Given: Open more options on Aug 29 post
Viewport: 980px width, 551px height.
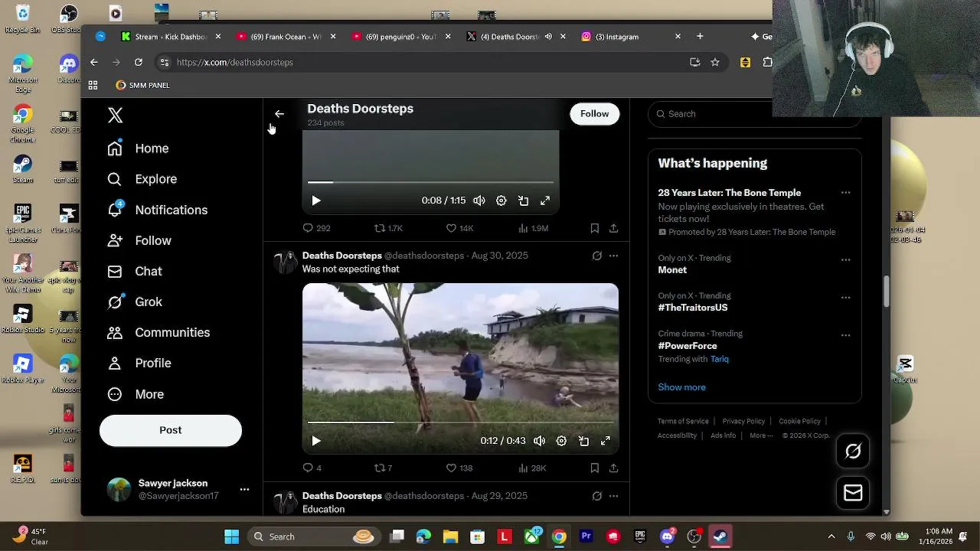Looking at the screenshot, I should pos(613,496).
